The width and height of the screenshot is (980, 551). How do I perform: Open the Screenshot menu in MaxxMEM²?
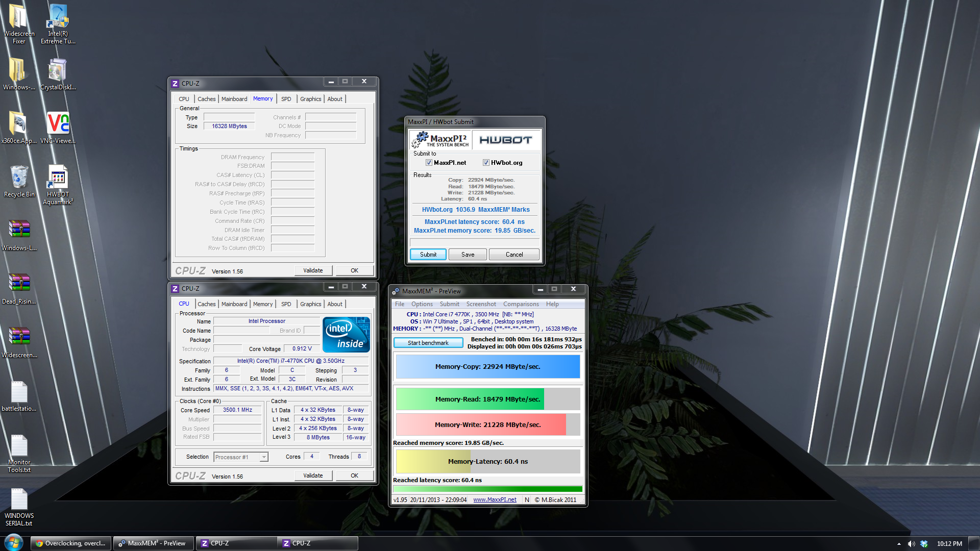[481, 304]
